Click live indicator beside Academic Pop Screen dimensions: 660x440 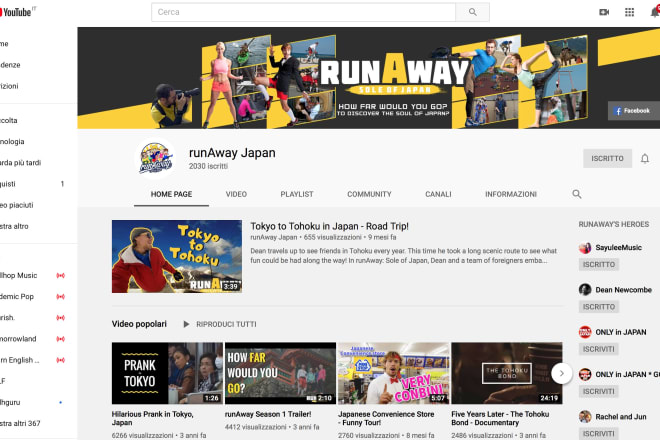click(61, 296)
